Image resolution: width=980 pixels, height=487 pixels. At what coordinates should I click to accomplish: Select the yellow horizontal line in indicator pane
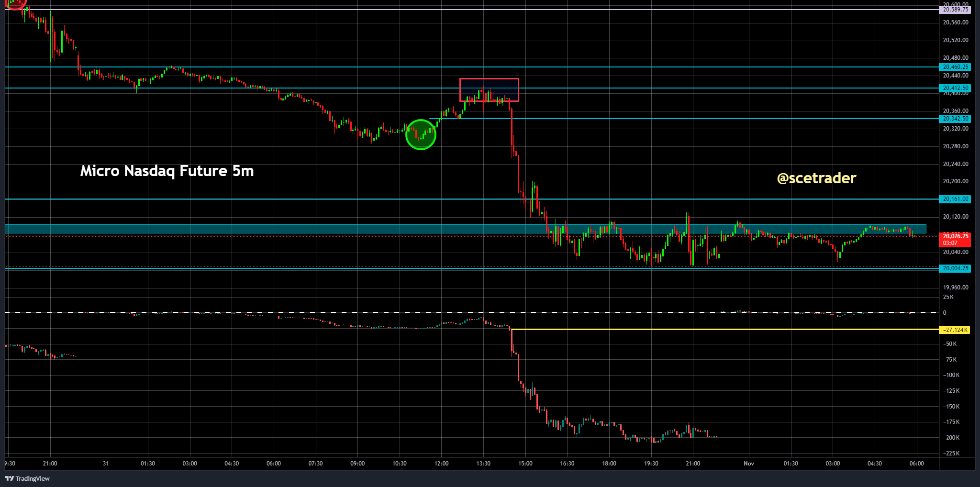pyautogui.click(x=725, y=330)
